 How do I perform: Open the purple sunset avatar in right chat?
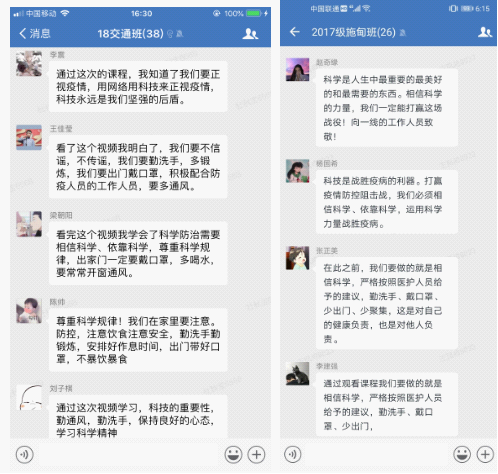pyautogui.click(x=297, y=69)
